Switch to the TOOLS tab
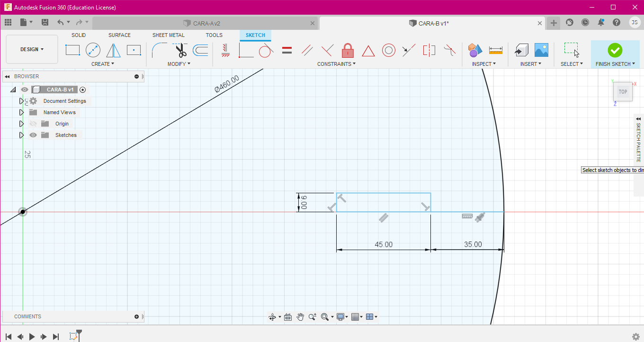 214,35
